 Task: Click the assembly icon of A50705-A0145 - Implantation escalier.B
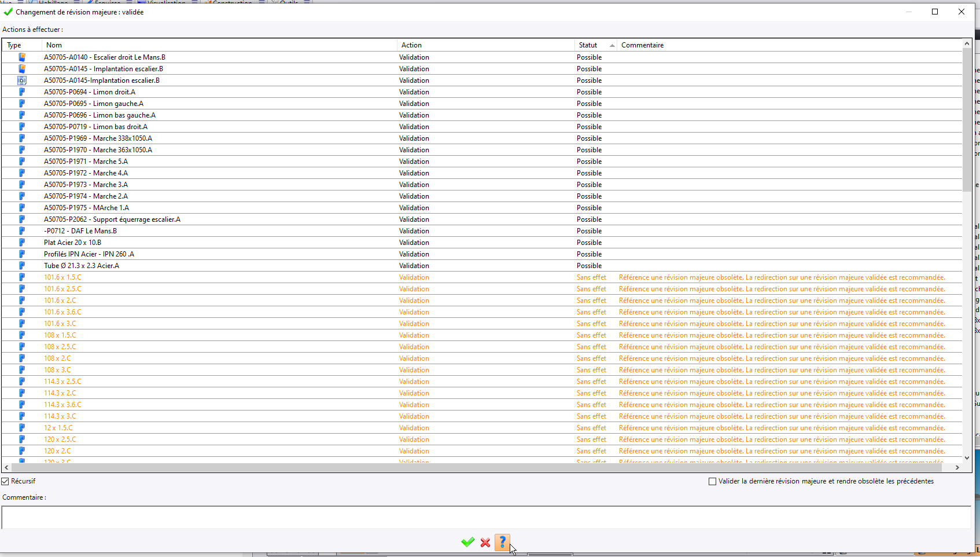pyautogui.click(x=22, y=69)
